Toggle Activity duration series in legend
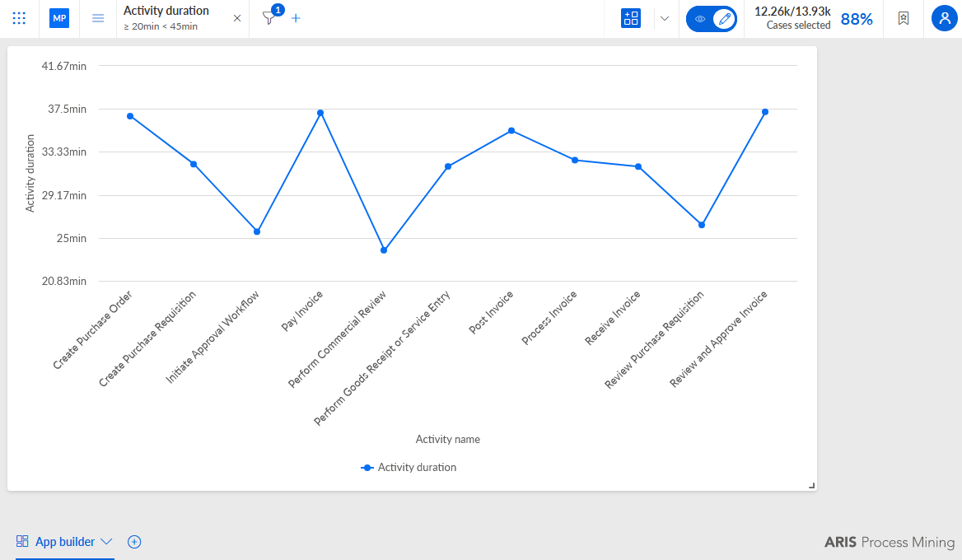This screenshot has height=560, width=962. 409,468
